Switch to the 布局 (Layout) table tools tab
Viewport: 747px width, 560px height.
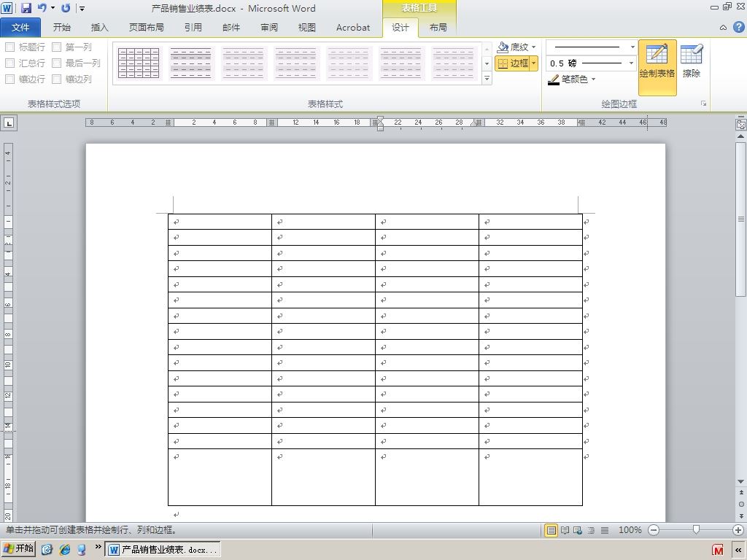tap(438, 27)
